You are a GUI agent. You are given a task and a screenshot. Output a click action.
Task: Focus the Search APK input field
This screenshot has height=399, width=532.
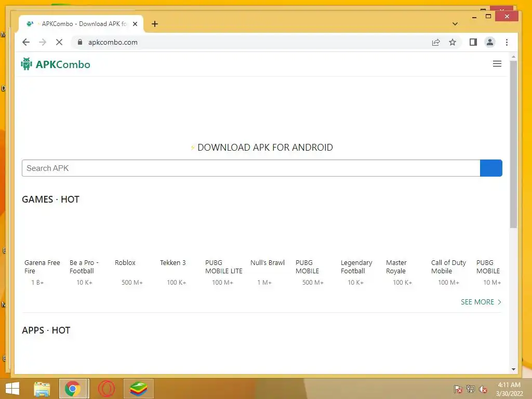[251, 168]
